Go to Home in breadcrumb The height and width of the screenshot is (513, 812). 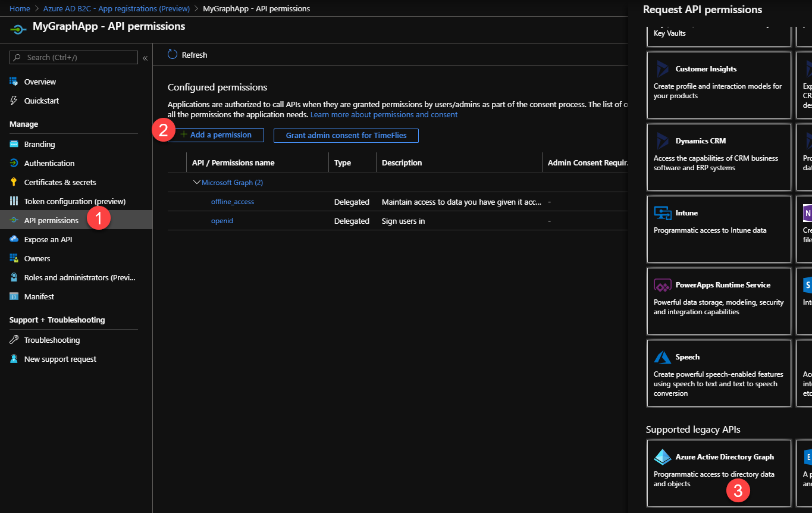[x=20, y=9]
